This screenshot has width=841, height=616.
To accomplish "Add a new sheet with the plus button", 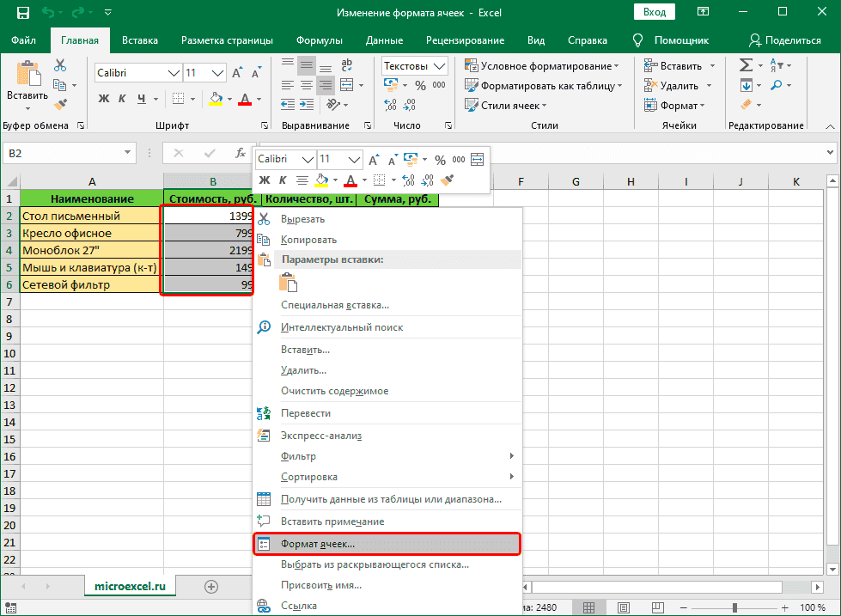I will click(210, 586).
